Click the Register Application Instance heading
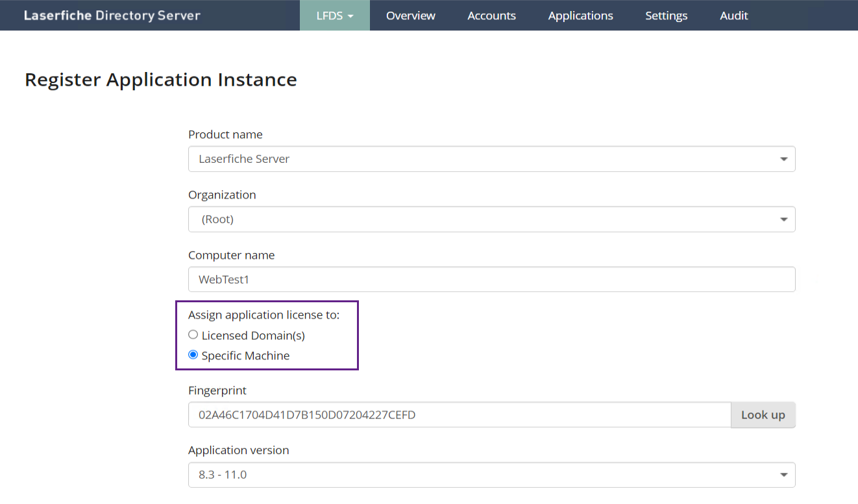 pos(161,80)
